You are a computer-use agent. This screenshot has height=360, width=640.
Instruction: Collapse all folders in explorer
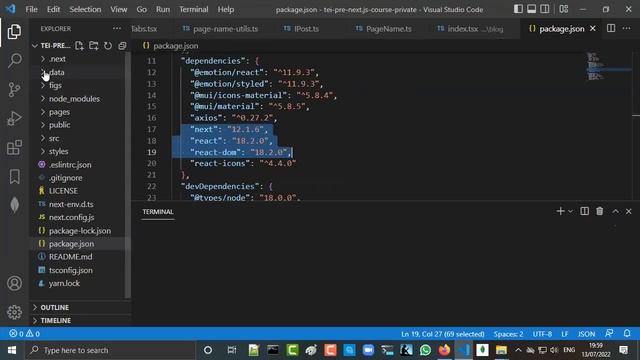122,46
